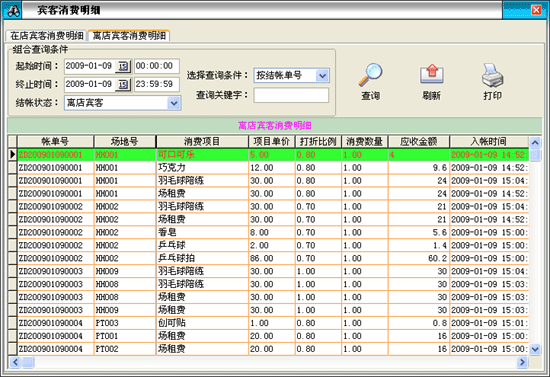Click the end time 23:59:59 field

tap(157, 84)
